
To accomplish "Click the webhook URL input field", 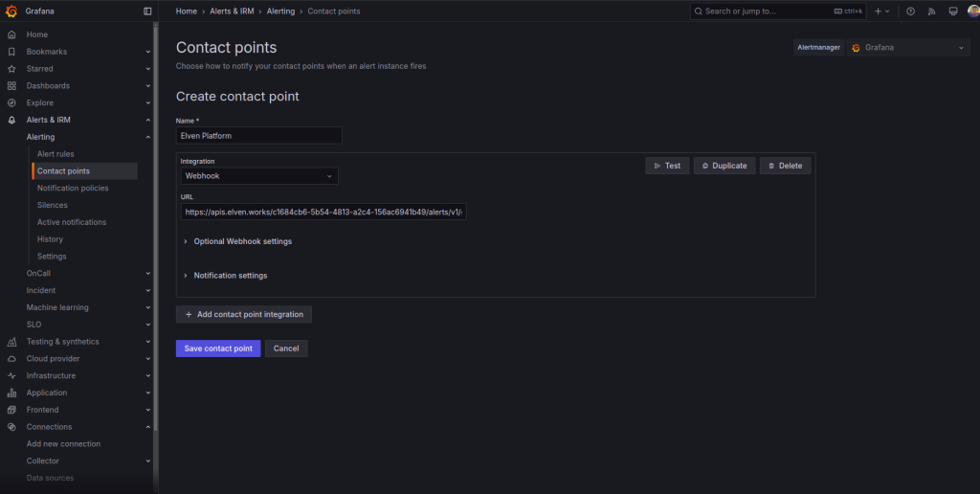I will (323, 213).
